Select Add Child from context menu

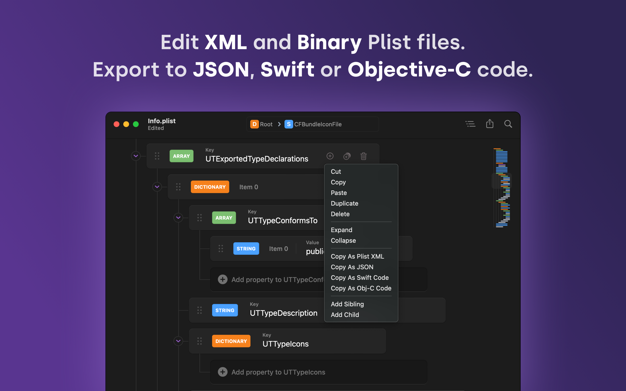[345, 315]
